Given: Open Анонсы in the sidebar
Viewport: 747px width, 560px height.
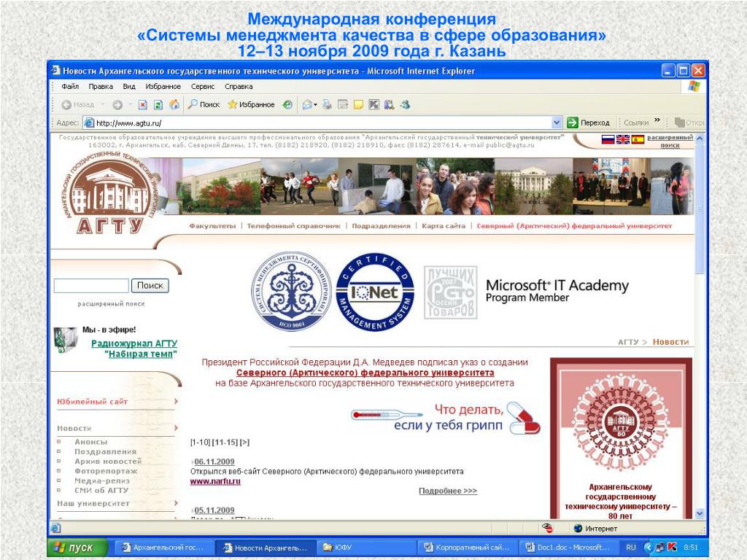Looking at the screenshot, I should 91,442.
